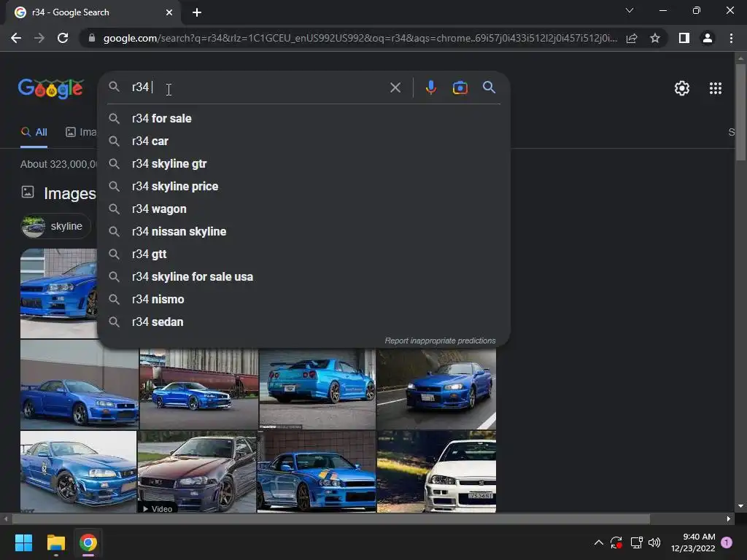Reload the Google search page
Image resolution: width=747 pixels, height=560 pixels.
pos(63,38)
